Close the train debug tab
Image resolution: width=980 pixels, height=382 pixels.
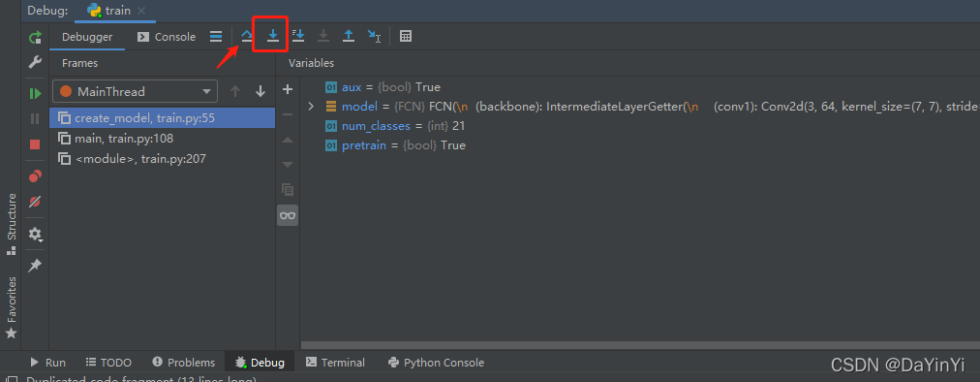[x=141, y=11]
